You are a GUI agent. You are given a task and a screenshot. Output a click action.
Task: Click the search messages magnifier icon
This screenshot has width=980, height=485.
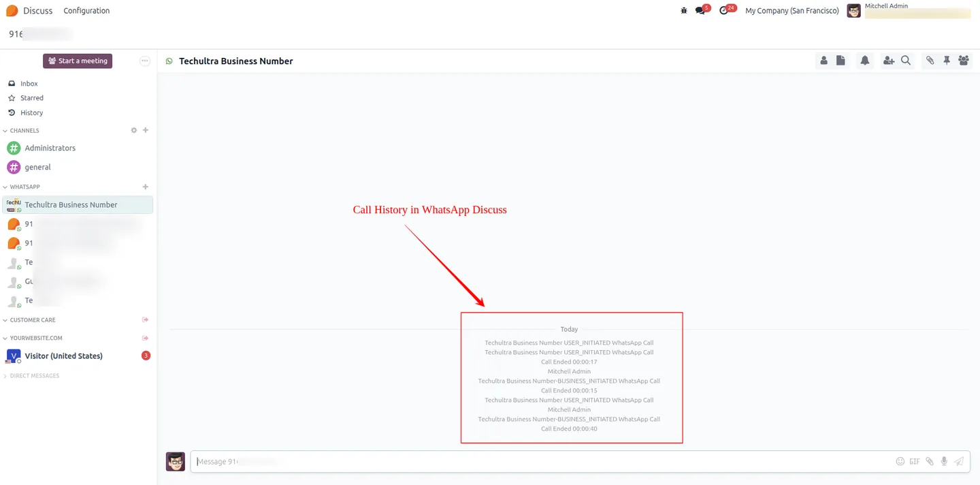click(906, 61)
